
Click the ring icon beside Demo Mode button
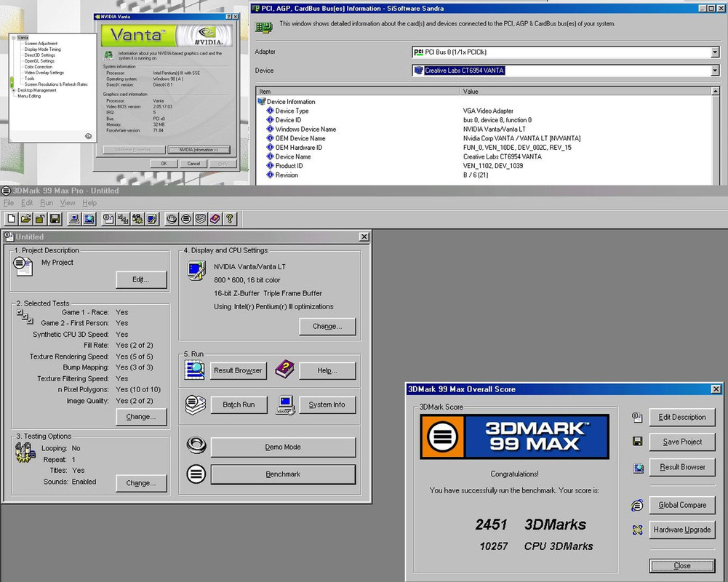click(196, 445)
